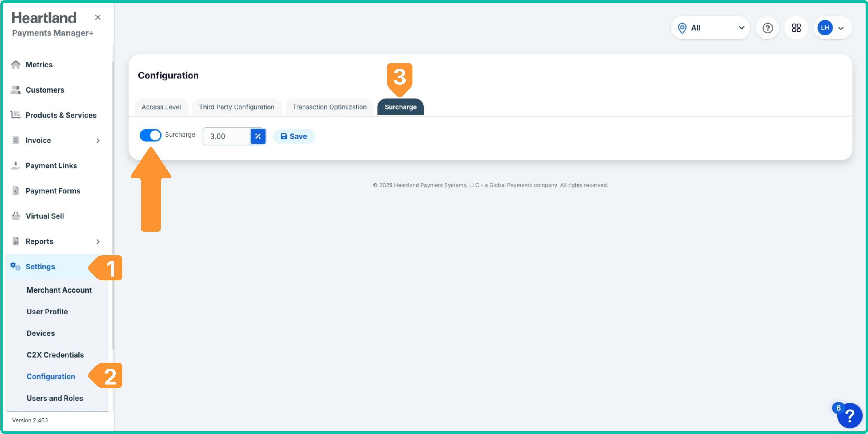This screenshot has height=434, width=868.
Task: Click the Customers people icon
Action: tap(16, 90)
